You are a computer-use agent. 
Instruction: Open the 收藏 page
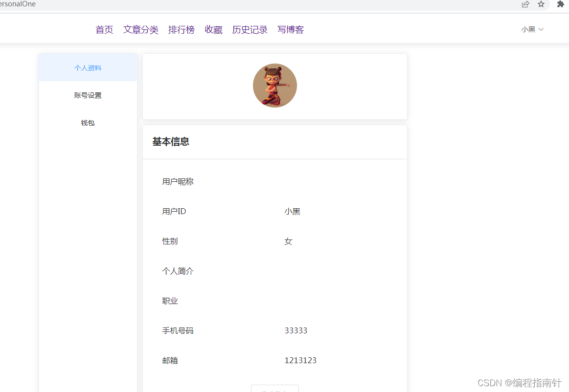(213, 29)
